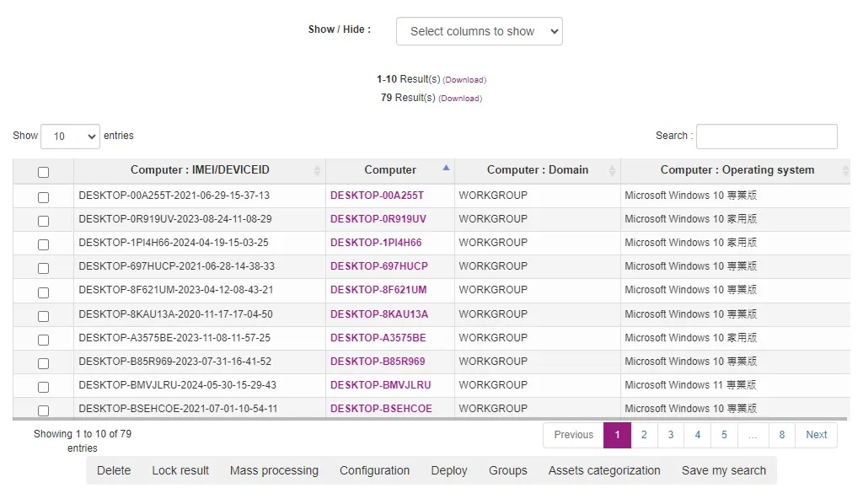Click the Lock result action
863x504 pixels.
click(180, 471)
